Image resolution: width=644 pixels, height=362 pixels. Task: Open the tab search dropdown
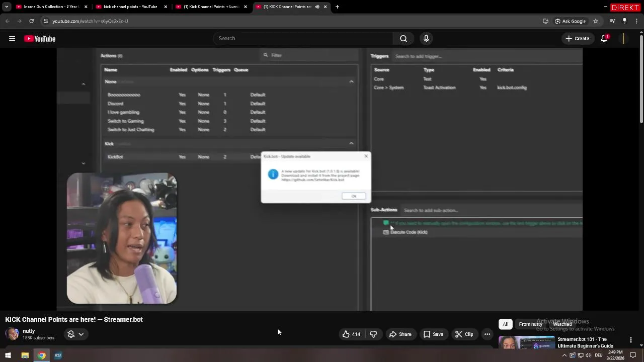6,7
